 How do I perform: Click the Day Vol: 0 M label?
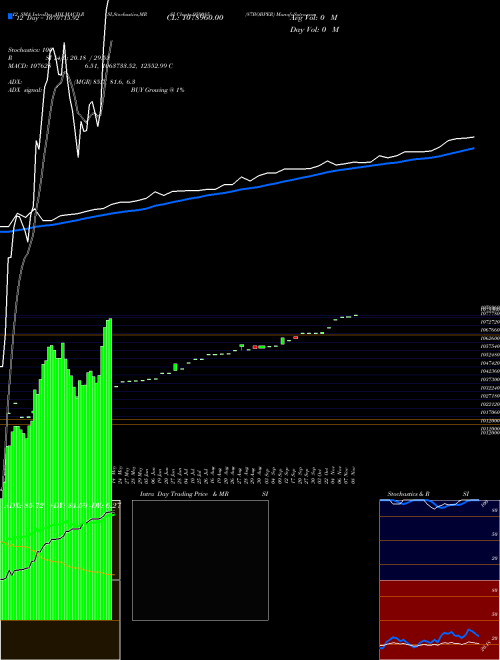314,29
